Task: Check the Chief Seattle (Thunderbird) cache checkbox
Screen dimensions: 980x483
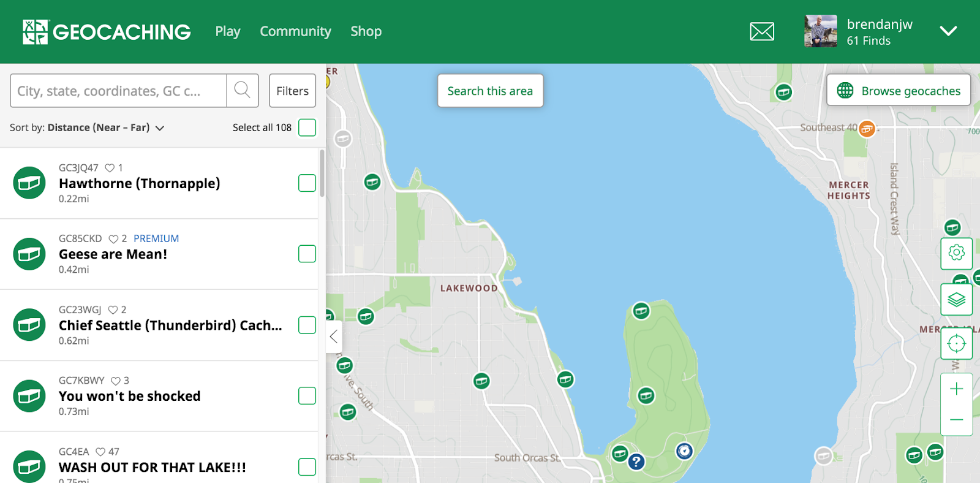Action: pos(307,325)
